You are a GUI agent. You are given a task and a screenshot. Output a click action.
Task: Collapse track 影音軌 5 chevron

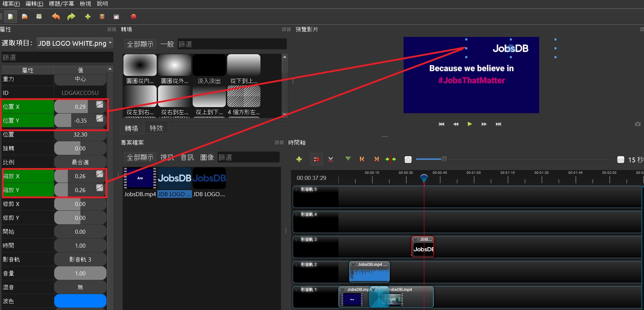click(x=297, y=189)
